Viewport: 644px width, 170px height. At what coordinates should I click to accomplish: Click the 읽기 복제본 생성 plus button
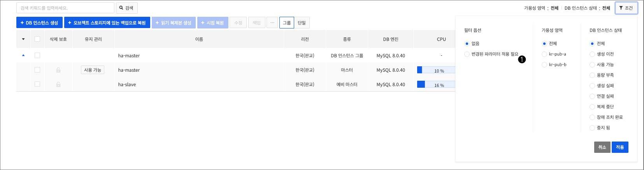click(174, 23)
